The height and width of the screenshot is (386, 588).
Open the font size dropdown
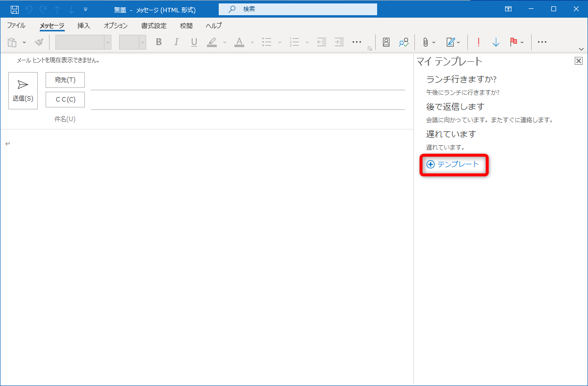[x=142, y=42]
